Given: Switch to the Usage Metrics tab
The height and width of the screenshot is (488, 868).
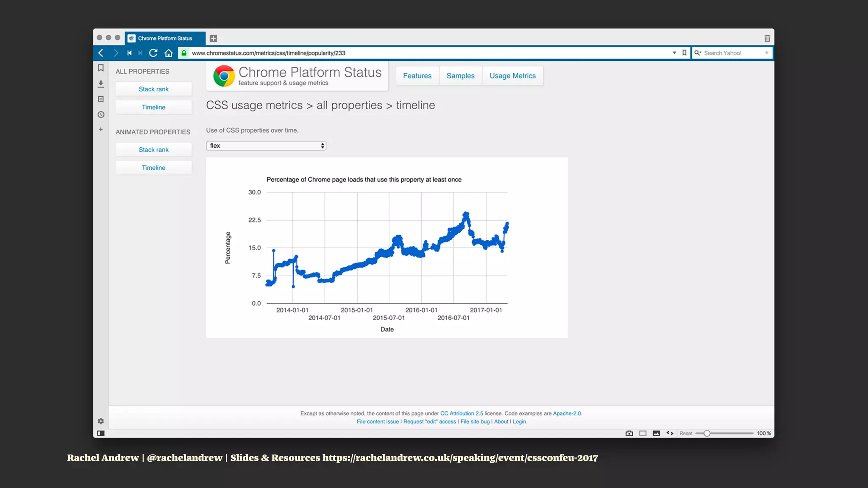Looking at the screenshot, I should [512, 76].
